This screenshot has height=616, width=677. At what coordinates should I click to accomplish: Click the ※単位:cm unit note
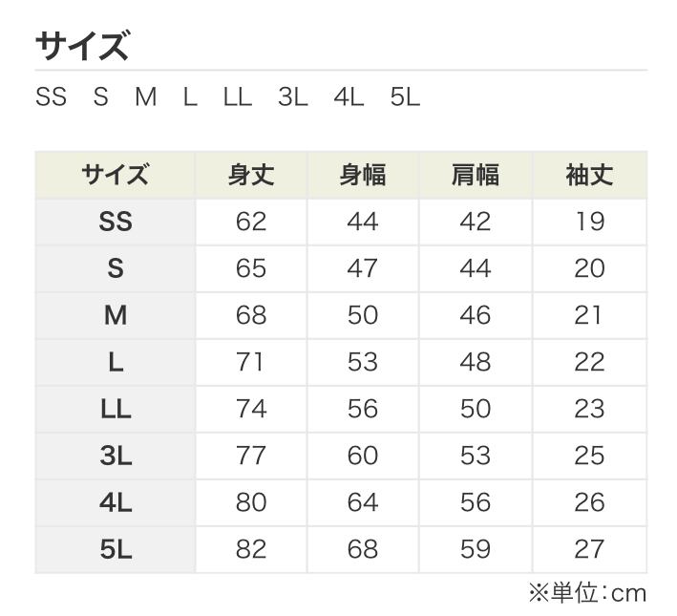[587, 594]
